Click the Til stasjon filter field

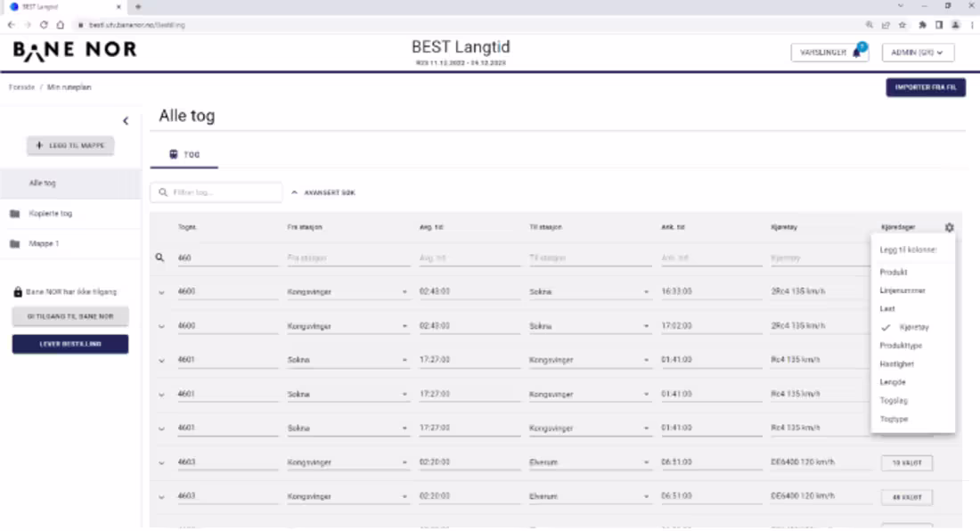tap(590, 258)
